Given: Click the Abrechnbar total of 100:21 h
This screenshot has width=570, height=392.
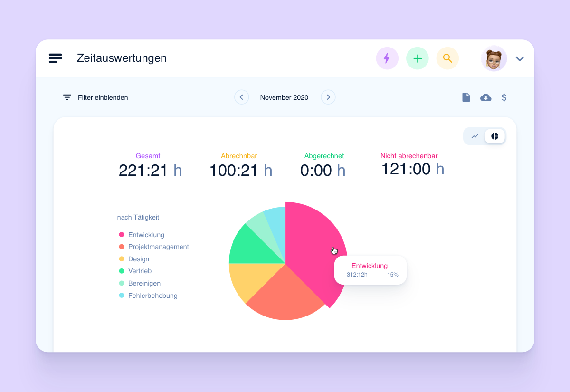Looking at the screenshot, I should pos(241,170).
